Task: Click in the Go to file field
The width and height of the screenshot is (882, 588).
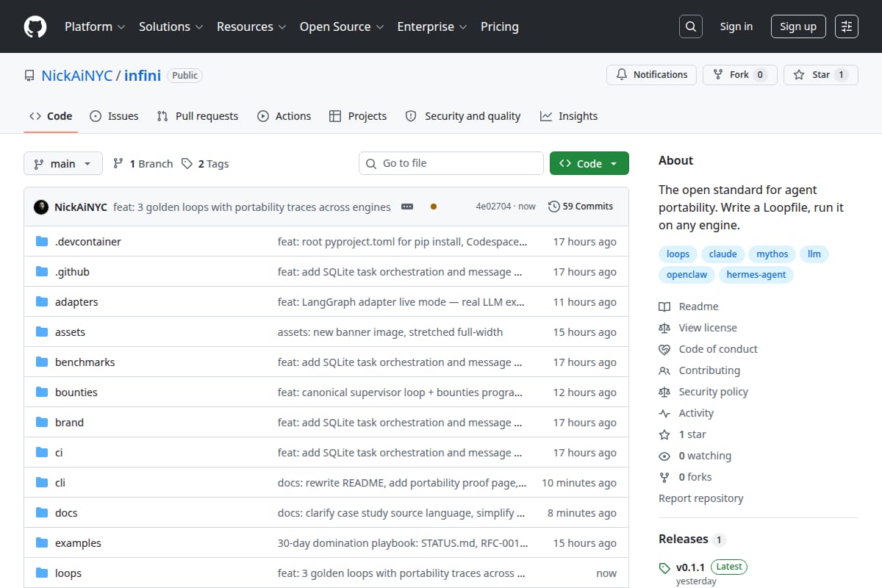Action: point(451,163)
